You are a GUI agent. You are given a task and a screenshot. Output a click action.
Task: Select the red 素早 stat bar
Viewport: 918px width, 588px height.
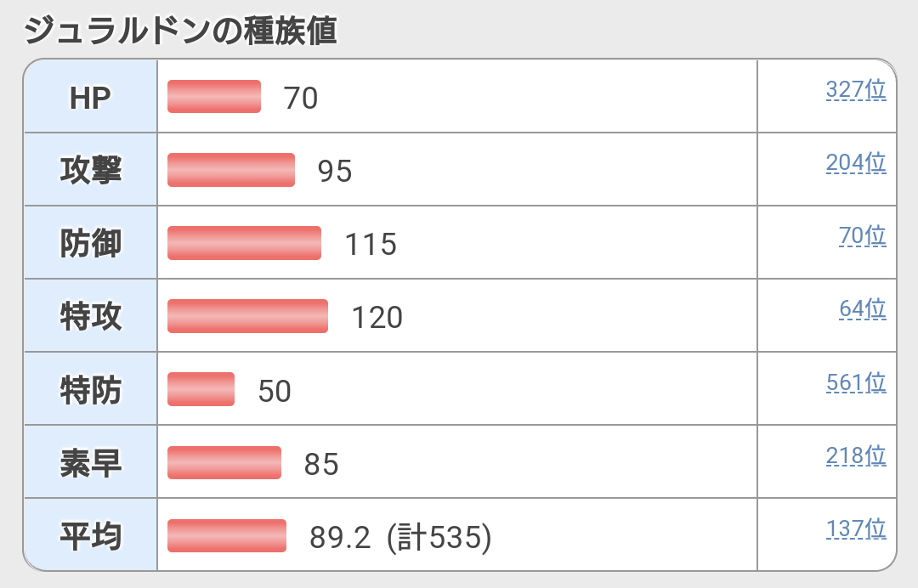[x=224, y=462]
